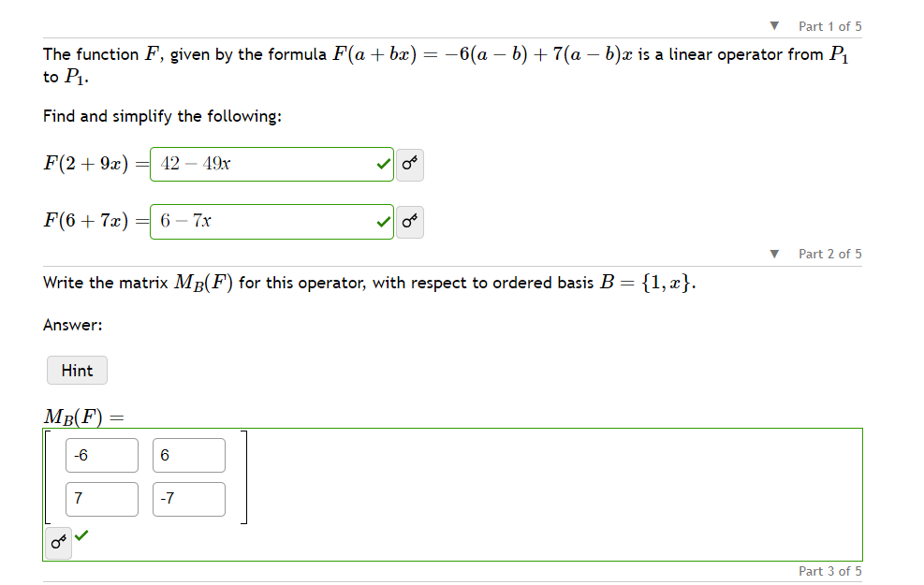924x585 pixels.
Task: Click the green checkmark inside the 42−49x box
Action: [x=382, y=164]
